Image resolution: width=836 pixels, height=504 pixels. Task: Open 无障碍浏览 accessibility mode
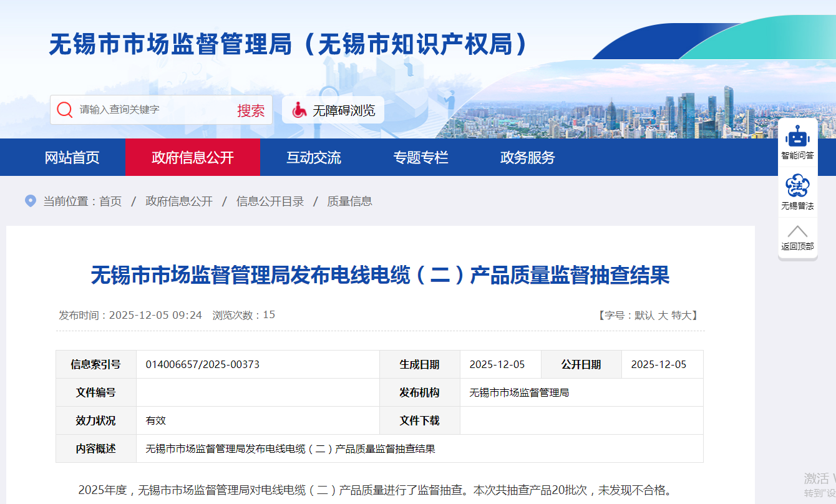click(343, 110)
